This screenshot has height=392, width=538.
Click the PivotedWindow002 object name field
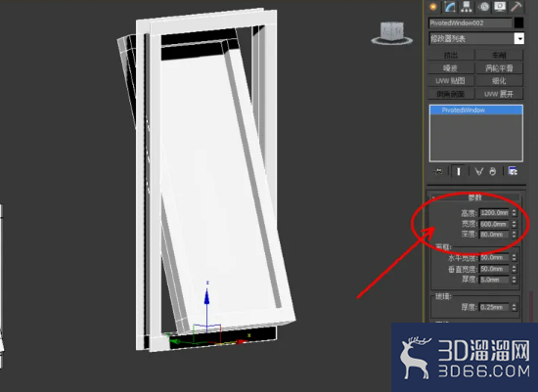[471, 23]
